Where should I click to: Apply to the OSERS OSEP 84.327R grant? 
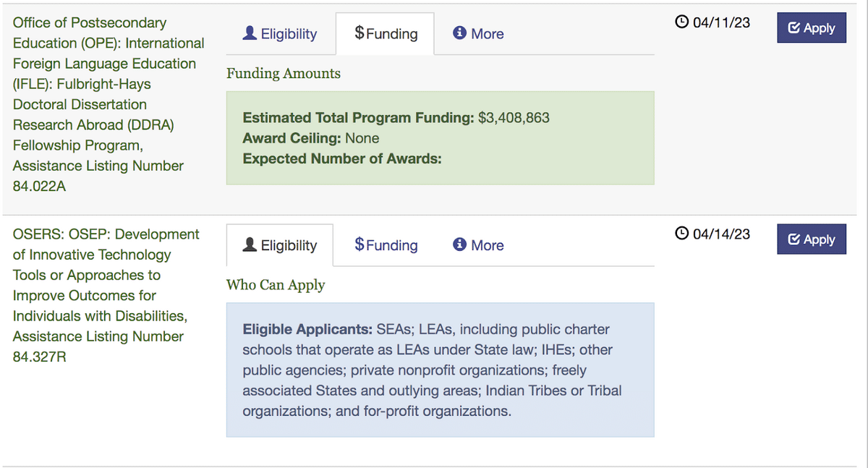point(811,239)
